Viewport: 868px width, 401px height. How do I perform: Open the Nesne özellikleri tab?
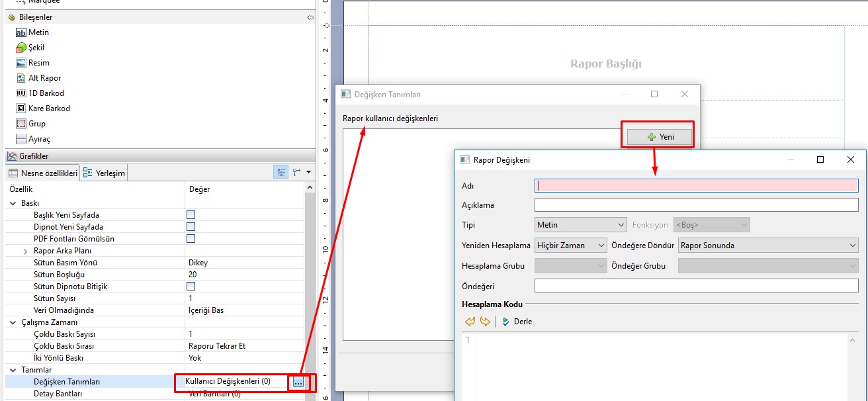click(43, 173)
